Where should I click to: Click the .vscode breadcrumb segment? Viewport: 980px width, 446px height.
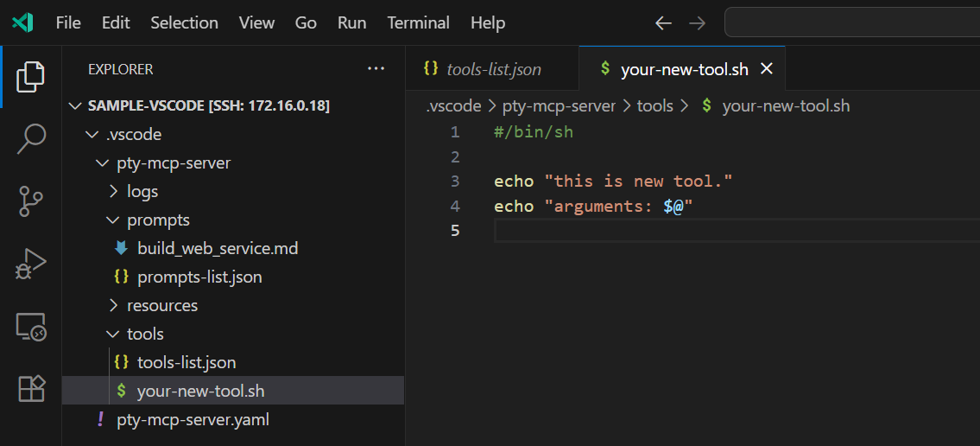point(453,105)
